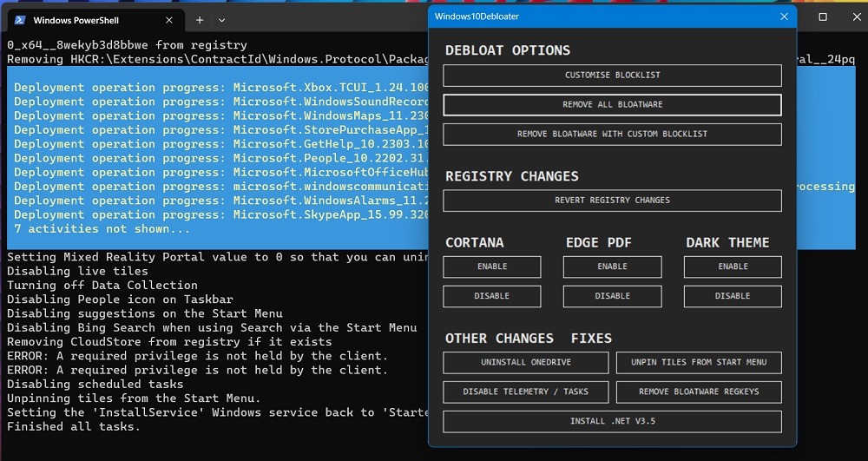The image size is (868, 461).
Task: Click the first 'ERROR: A required privilege' line
Action: pyautogui.click(x=198, y=356)
